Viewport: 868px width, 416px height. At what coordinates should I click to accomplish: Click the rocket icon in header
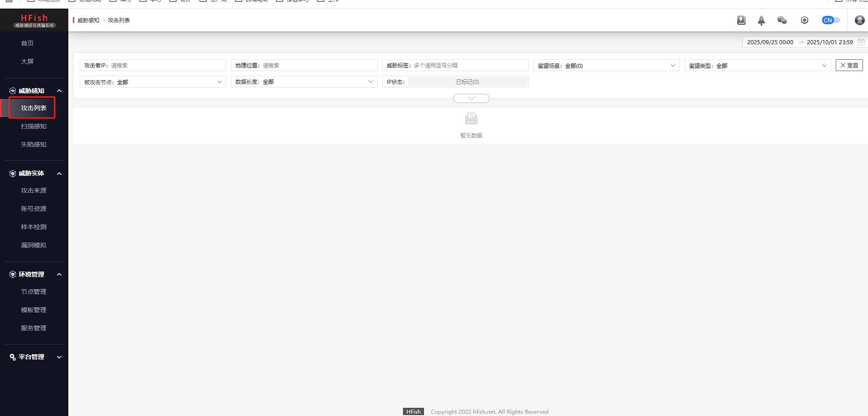(x=761, y=21)
